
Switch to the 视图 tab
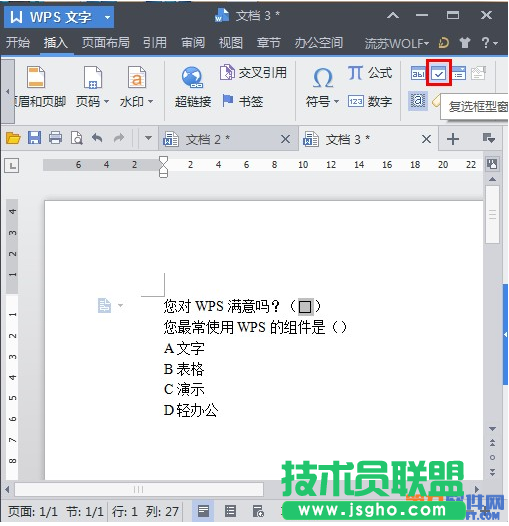[x=231, y=43]
